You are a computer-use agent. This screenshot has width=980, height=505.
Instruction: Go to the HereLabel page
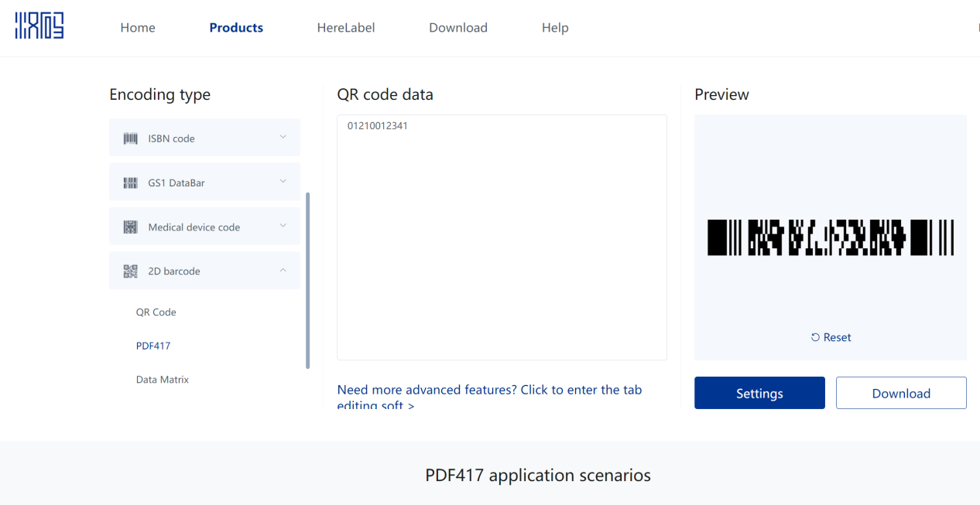point(346,28)
